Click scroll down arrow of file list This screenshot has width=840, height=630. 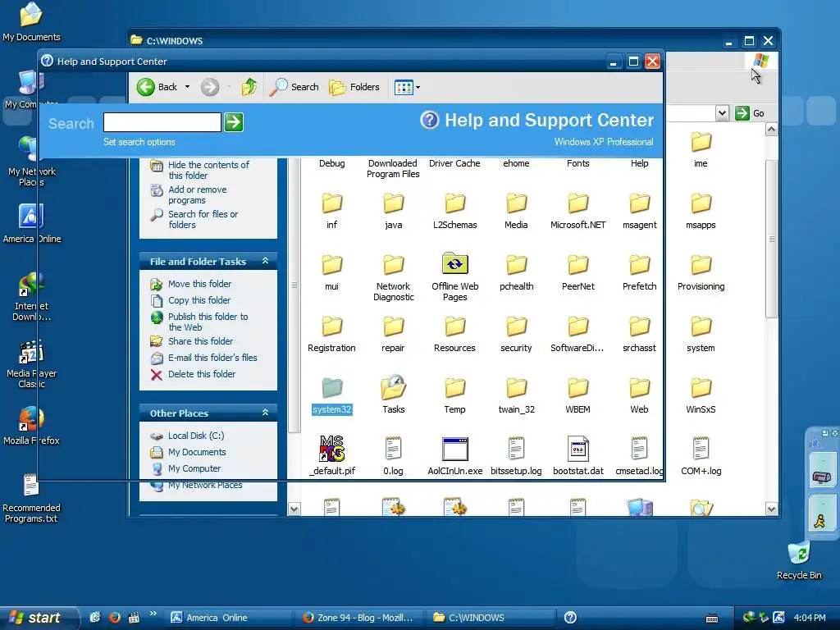click(x=771, y=509)
